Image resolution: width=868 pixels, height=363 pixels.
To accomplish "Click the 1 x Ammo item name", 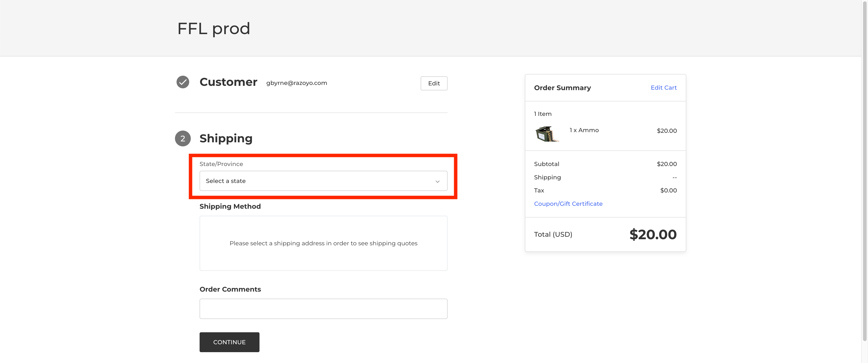I will pos(584,130).
